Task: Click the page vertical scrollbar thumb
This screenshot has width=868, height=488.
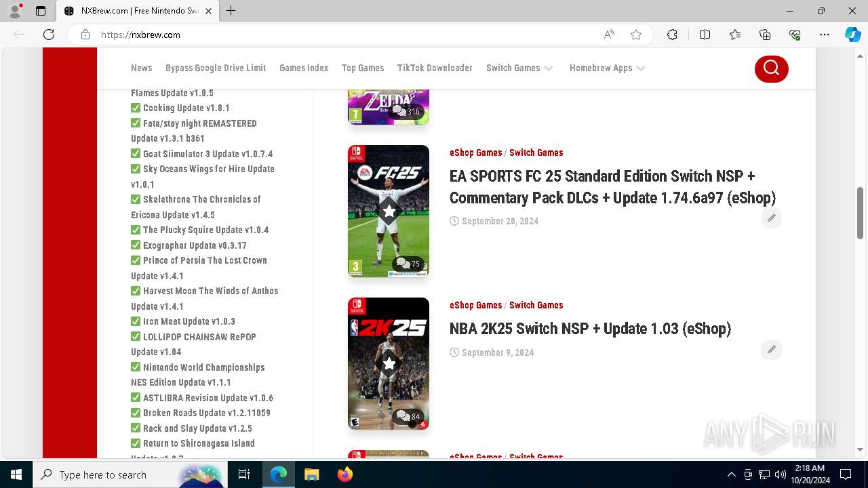Action: coord(860,212)
